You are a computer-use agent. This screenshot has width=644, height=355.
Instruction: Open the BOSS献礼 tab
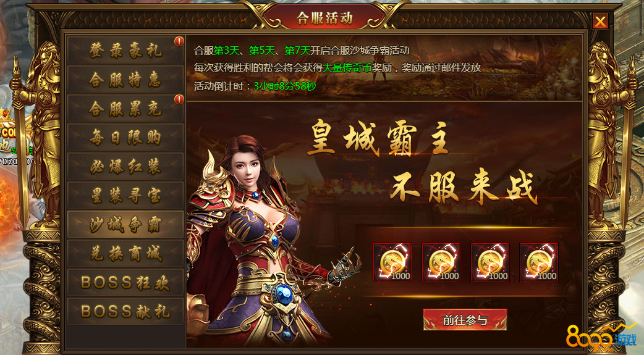click(x=125, y=312)
